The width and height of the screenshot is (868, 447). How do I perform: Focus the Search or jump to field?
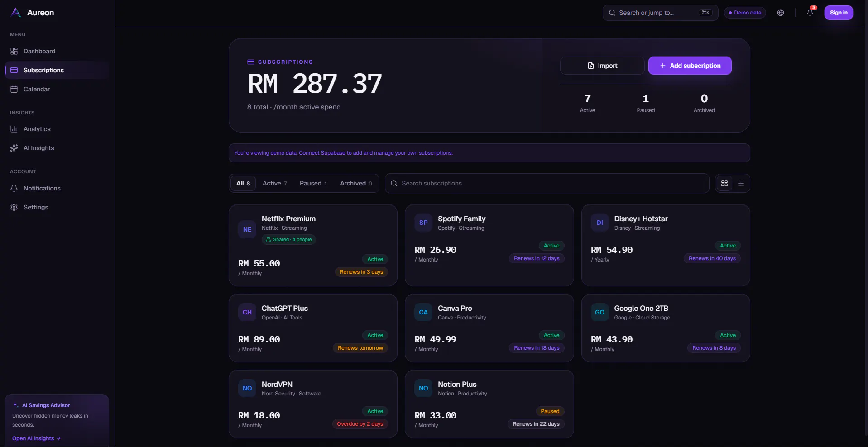[x=660, y=13]
